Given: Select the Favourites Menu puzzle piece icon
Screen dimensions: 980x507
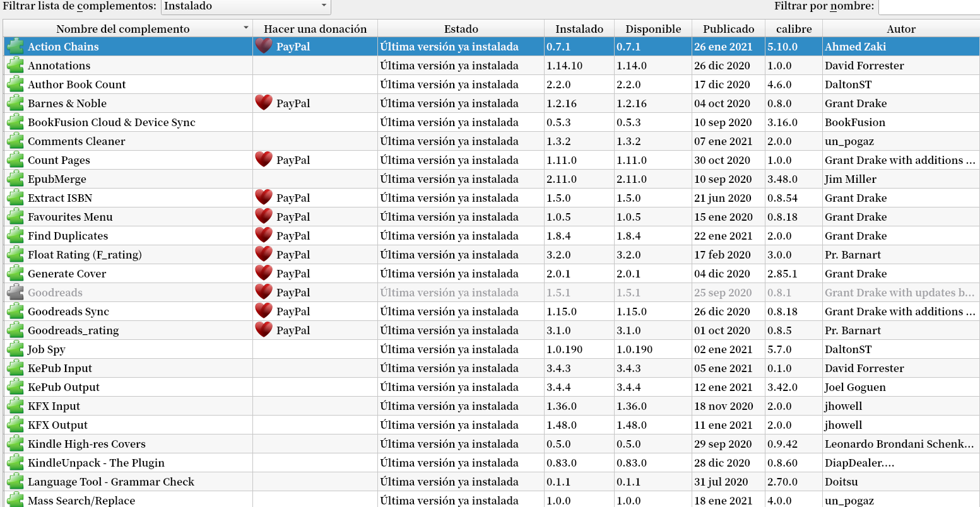Looking at the screenshot, I should point(15,217).
